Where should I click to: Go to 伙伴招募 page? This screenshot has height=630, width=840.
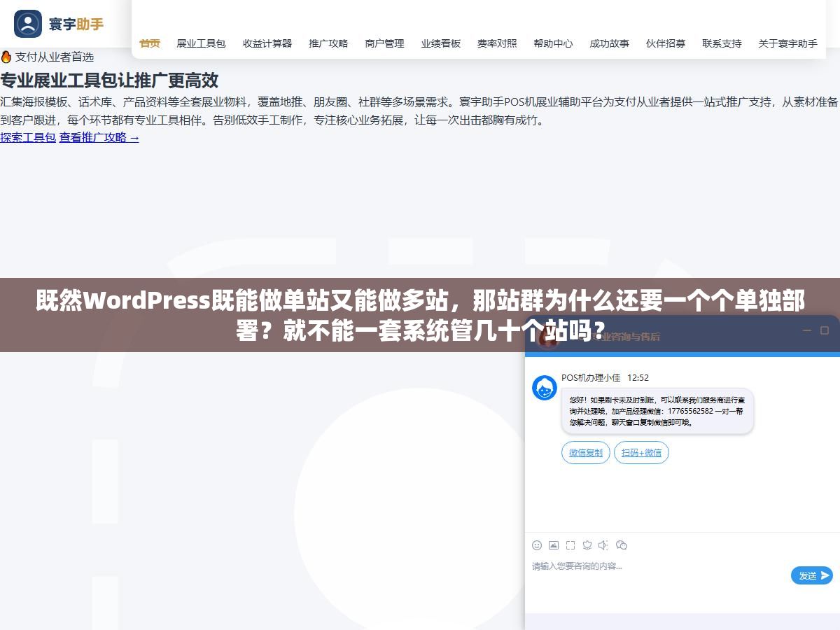point(666,43)
